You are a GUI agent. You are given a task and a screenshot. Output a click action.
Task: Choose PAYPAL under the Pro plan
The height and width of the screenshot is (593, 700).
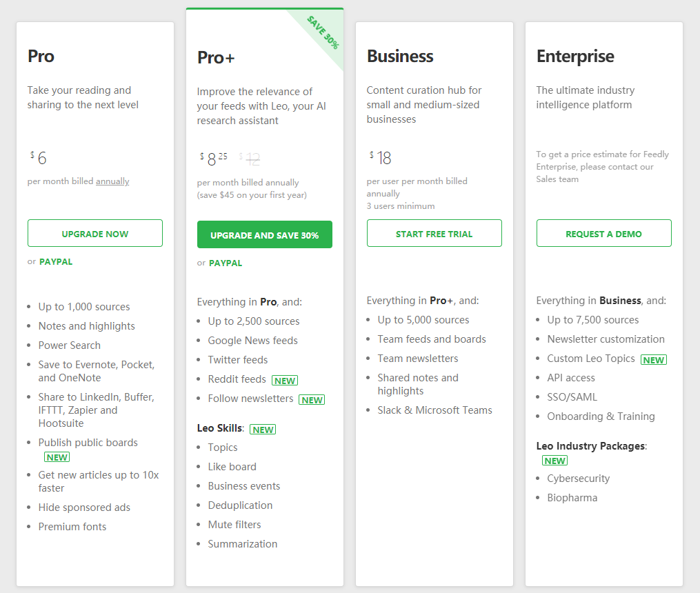[56, 262]
